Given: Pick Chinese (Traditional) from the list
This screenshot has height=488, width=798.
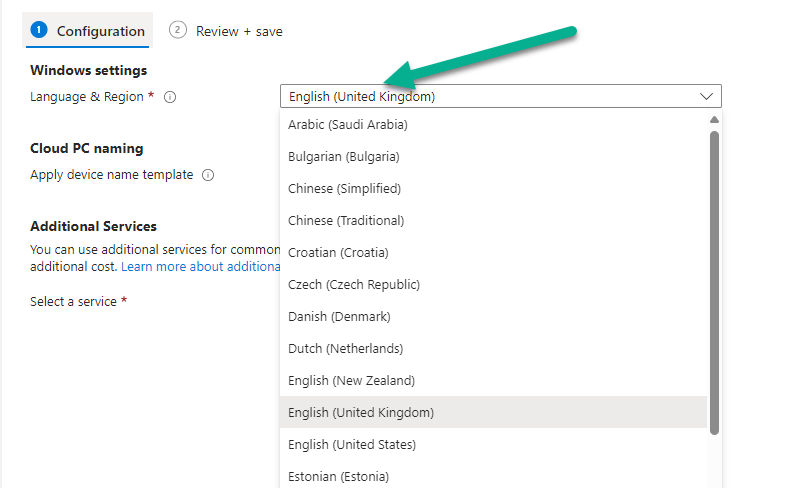Looking at the screenshot, I should [x=346, y=221].
